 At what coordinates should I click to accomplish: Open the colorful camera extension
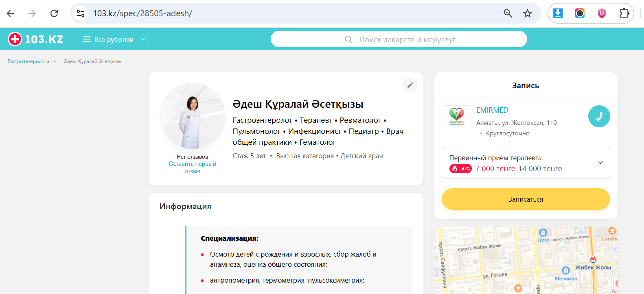point(580,13)
